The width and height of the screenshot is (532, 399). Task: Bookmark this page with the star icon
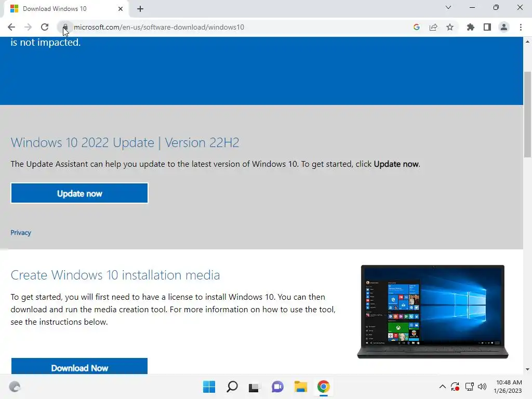click(x=450, y=27)
